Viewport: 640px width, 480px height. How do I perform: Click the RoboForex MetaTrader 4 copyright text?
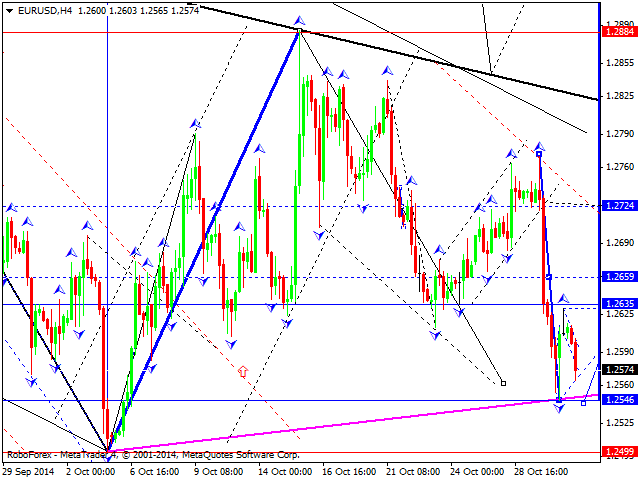pos(153,455)
